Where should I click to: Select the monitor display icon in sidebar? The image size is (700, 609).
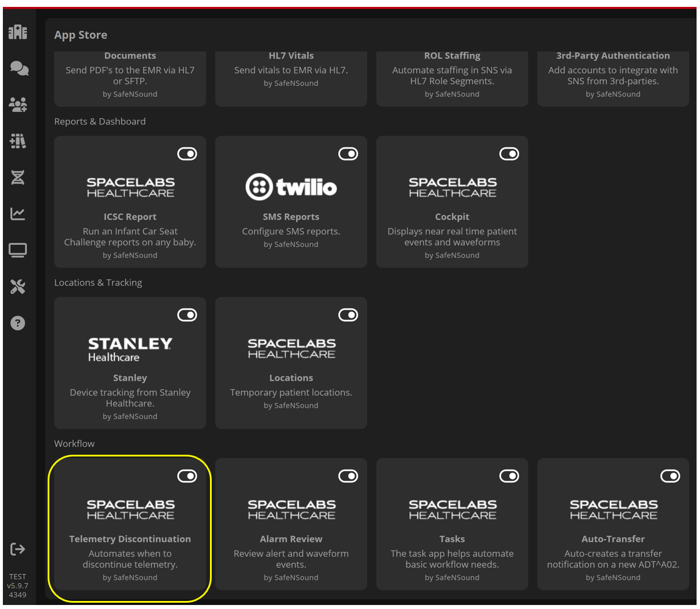pyautogui.click(x=18, y=250)
